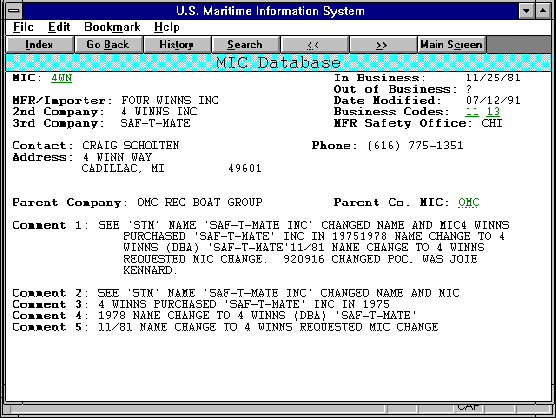Click the title bar U.S. Maritime Information System
This screenshot has width=556, height=418.
pos(271,11)
